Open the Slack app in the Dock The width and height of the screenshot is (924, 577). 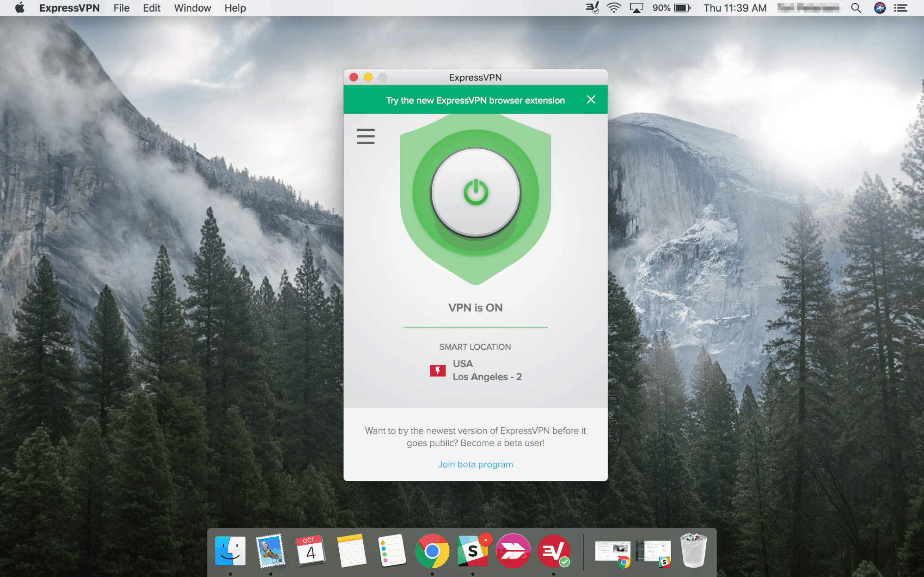click(x=473, y=551)
